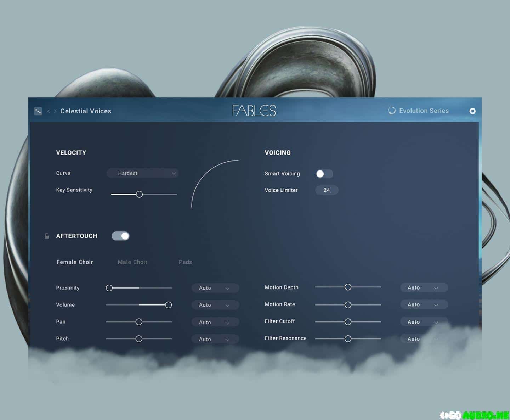Click the Filter Resonance label
This screenshot has width=510, height=420.
click(x=285, y=338)
